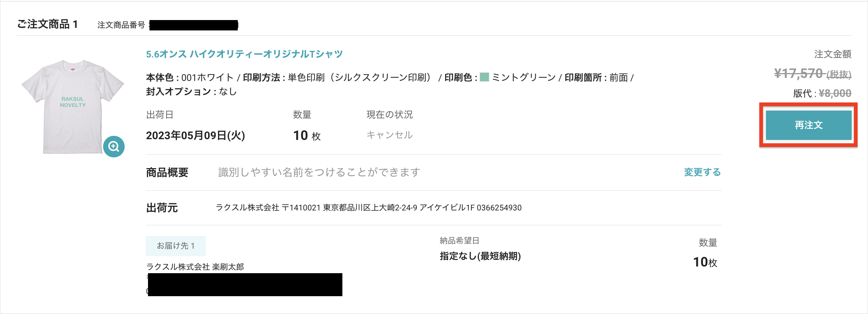Click the magnifier zoom icon on T-shirt image
Viewport: 868px width, 314px height.
pos(114,147)
